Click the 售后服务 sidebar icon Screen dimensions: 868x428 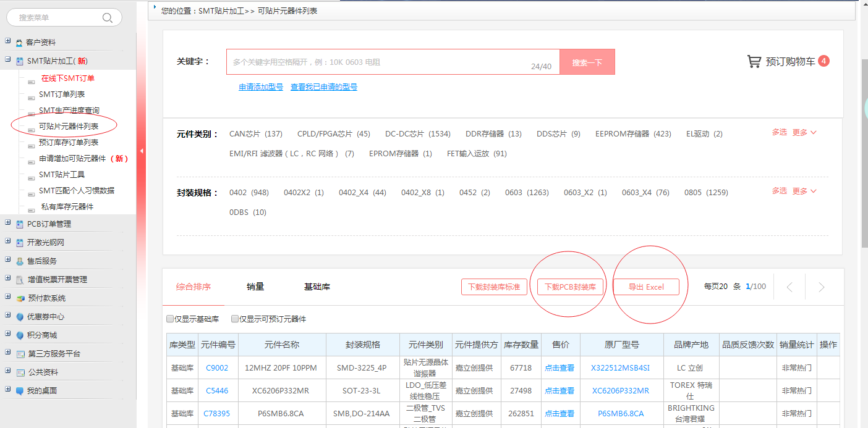pyautogui.click(x=20, y=261)
